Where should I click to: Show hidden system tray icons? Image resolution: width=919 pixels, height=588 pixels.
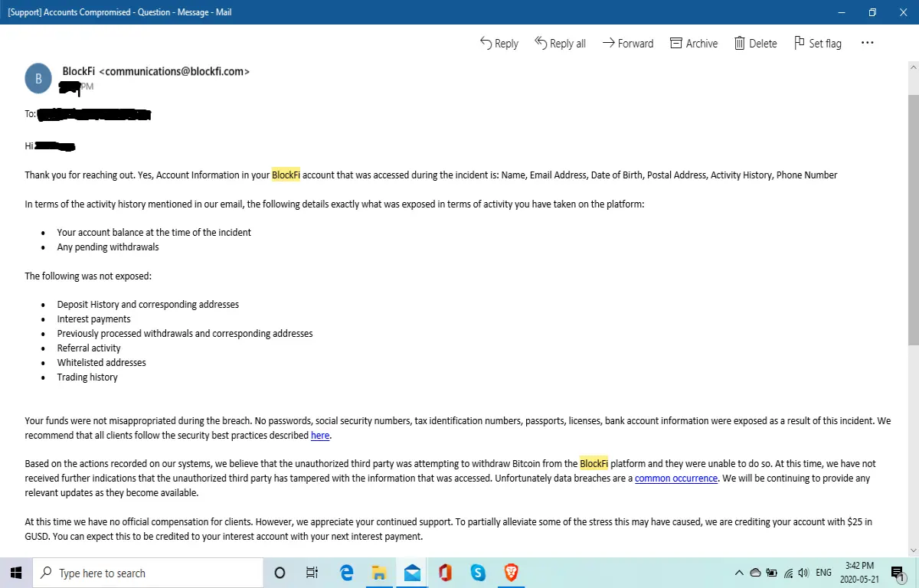(x=739, y=573)
